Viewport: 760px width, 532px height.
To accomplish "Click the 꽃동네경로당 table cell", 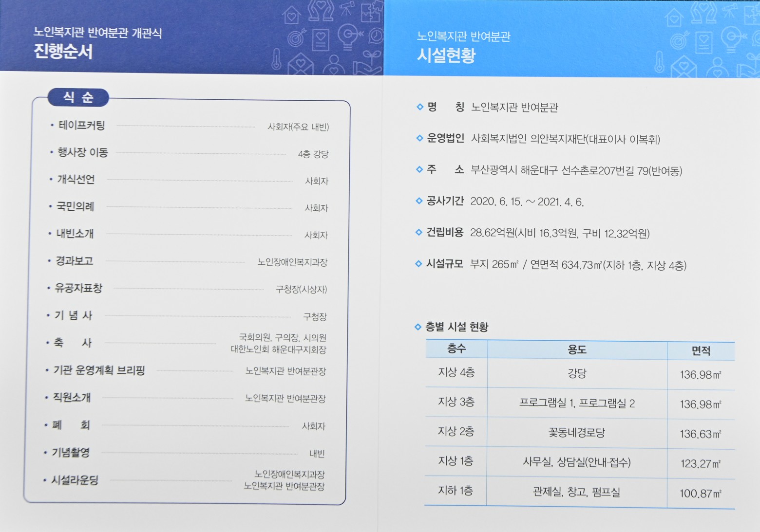I will [577, 433].
